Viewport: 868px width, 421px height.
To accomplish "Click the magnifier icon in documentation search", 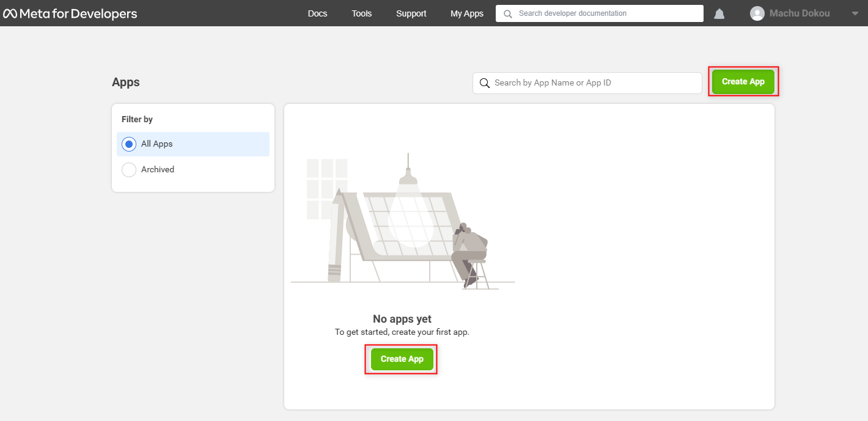I will coord(508,13).
